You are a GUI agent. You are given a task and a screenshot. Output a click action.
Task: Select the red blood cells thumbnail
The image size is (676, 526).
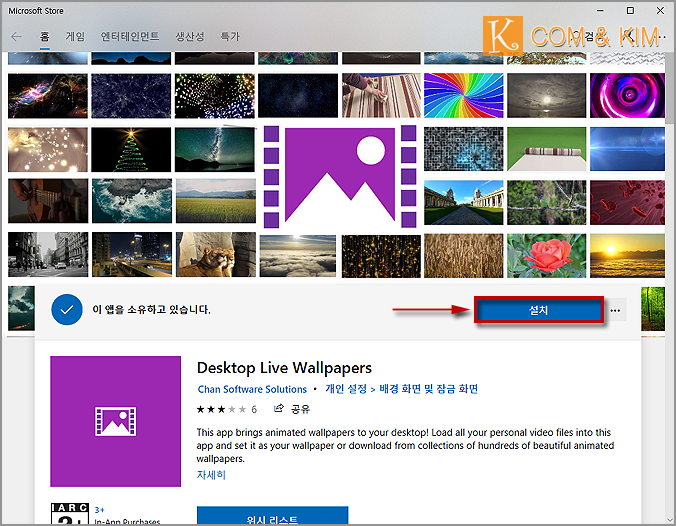click(627, 203)
